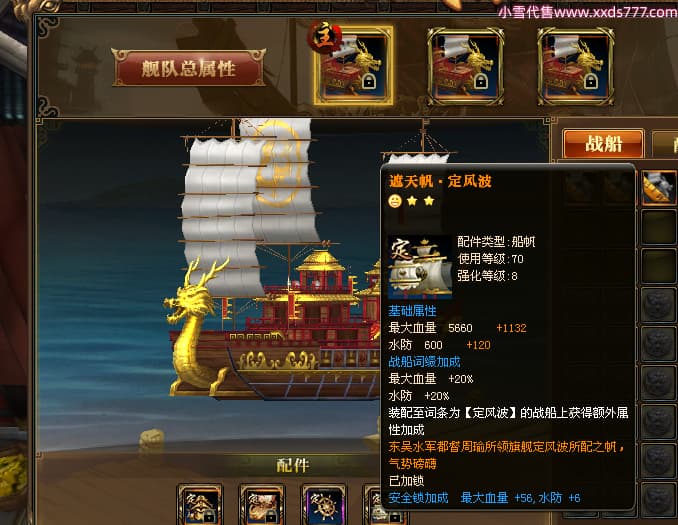The width and height of the screenshot is (678, 525).
Task: Select the second locked dragon ship slot
Action: (465, 67)
